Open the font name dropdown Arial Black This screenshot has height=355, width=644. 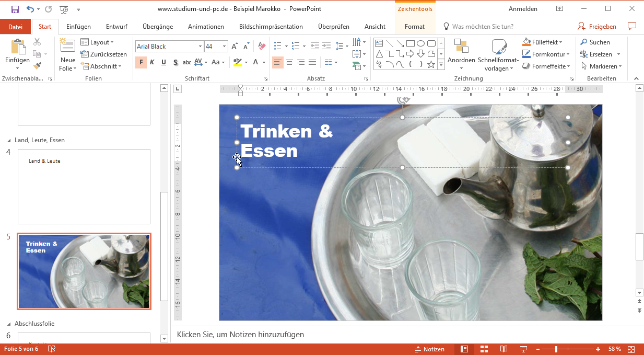pyautogui.click(x=200, y=47)
